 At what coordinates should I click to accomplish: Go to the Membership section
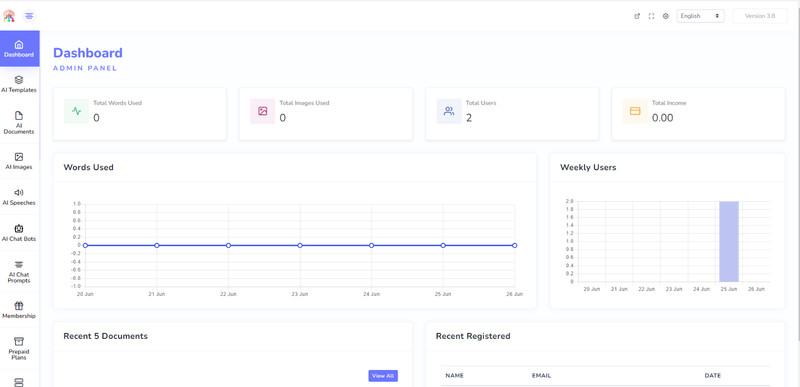tap(19, 310)
